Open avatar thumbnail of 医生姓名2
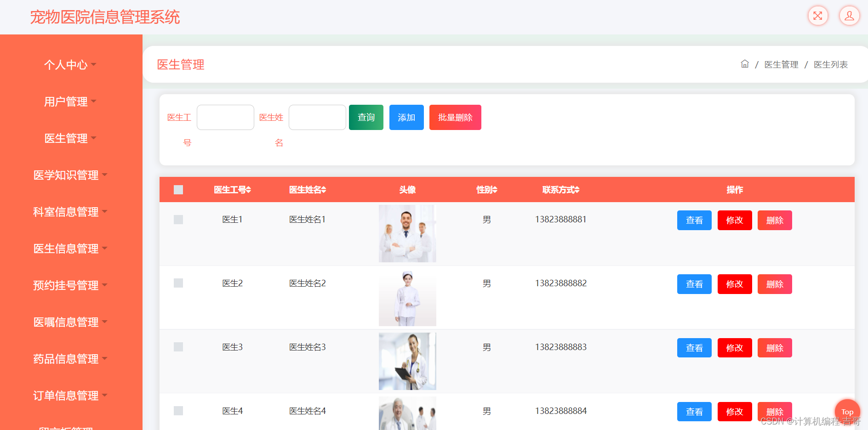Viewport: 868px width, 430px height. point(407,297)
